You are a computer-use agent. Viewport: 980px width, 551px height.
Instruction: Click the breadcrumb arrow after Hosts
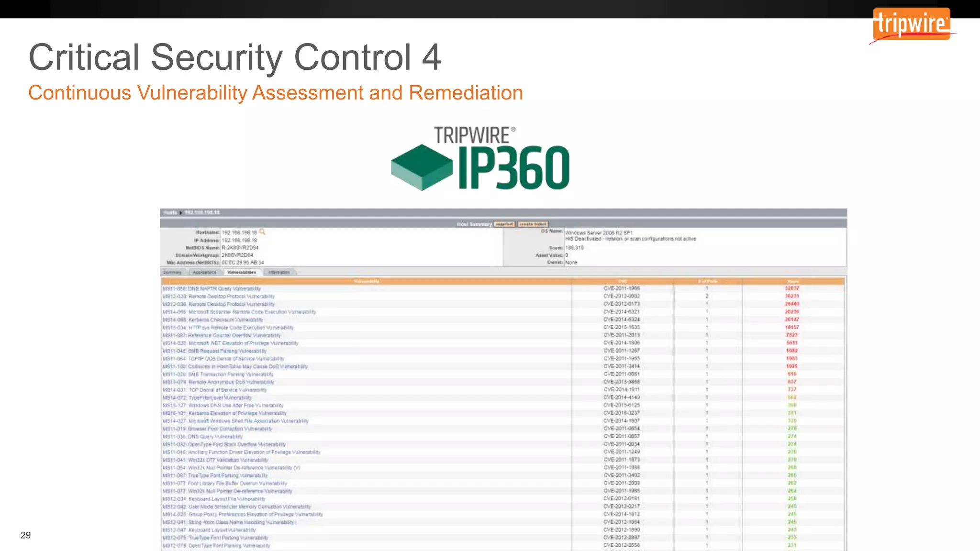tap(181, 212)
